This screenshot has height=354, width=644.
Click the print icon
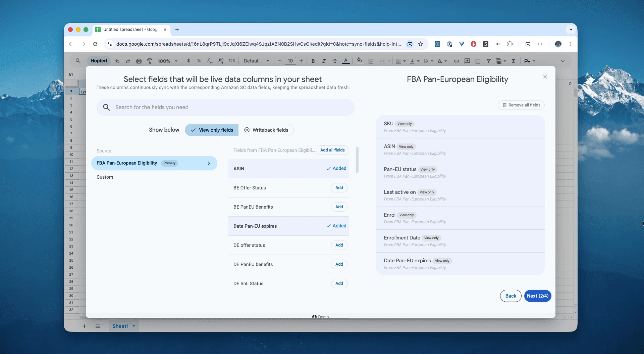[x=139, y=61]
